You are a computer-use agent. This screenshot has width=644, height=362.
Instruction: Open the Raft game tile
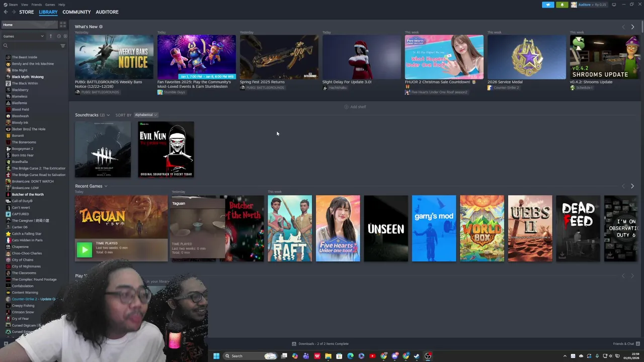pyautogui.click(x=290, y=228)
